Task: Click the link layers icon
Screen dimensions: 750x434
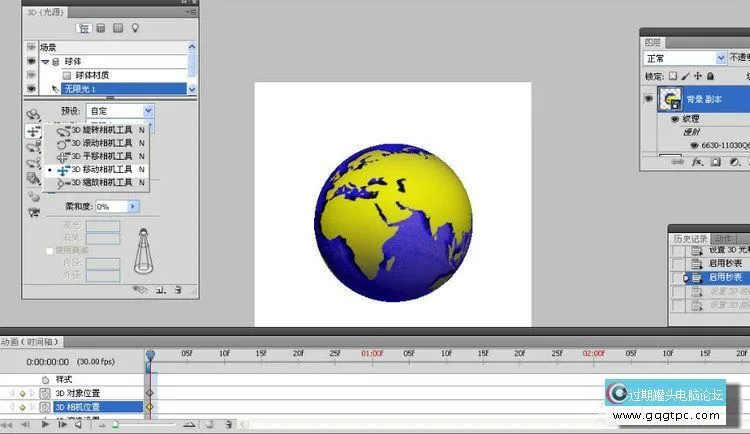Action: [677, 162]
